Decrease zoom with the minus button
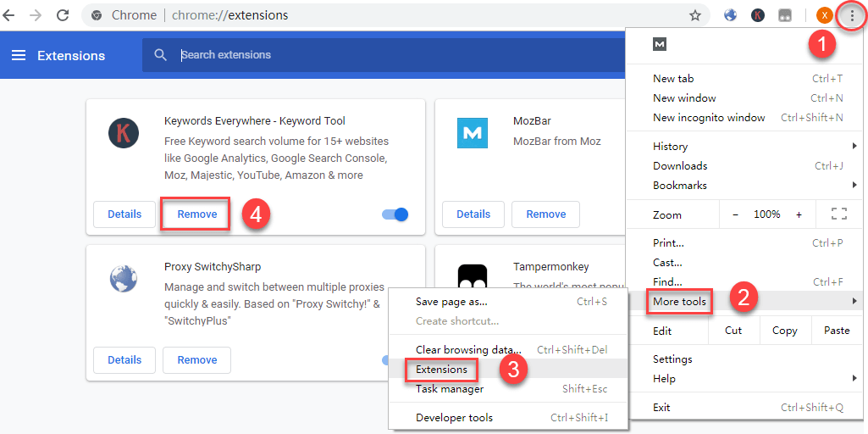The width and height of the screenshot is (868, 434). (x=735, y=214)
